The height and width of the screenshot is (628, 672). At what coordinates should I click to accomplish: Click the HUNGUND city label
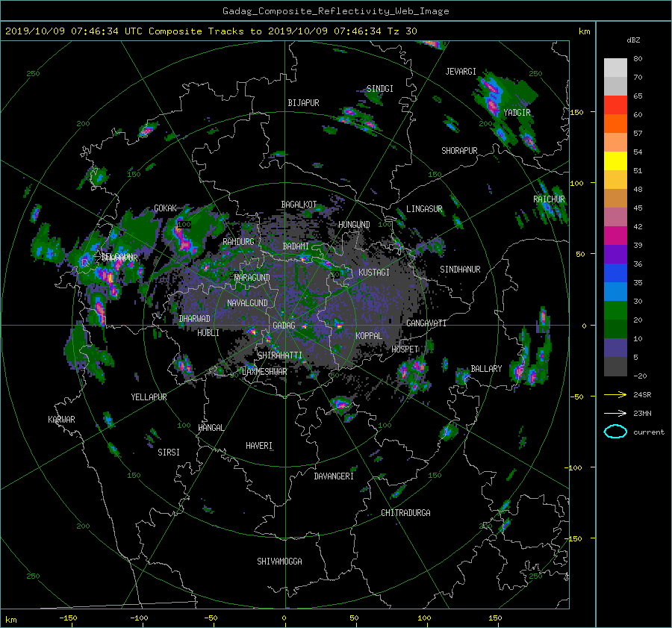354,224
